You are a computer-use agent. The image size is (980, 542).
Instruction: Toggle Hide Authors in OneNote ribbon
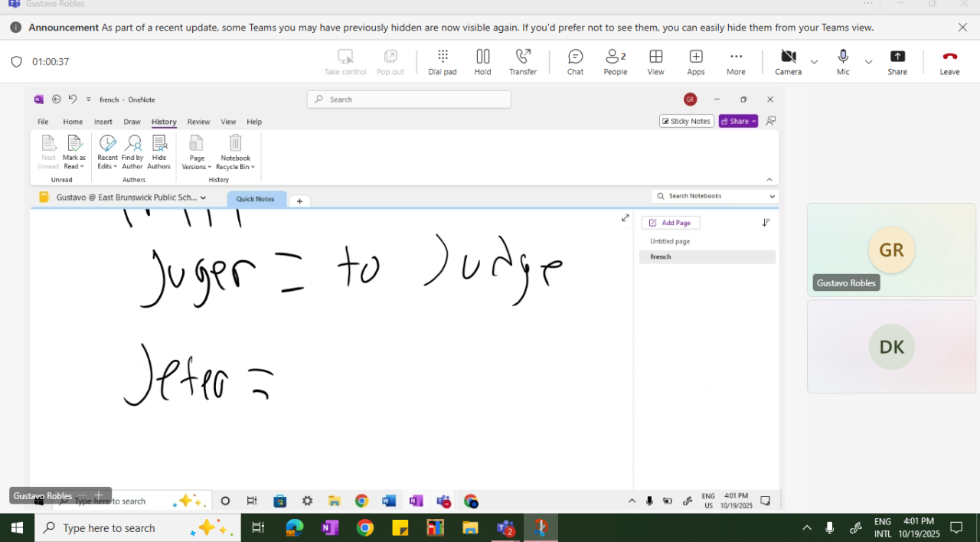(x=159, y=152)
